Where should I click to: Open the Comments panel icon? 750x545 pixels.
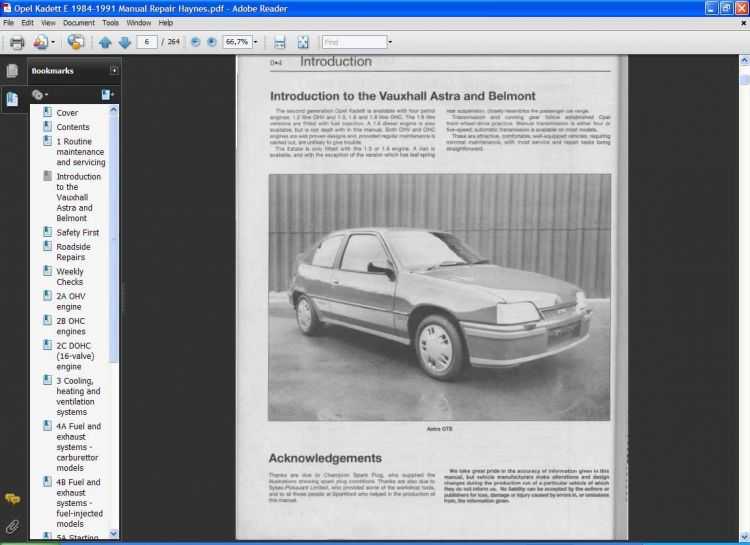pos(12,499)
